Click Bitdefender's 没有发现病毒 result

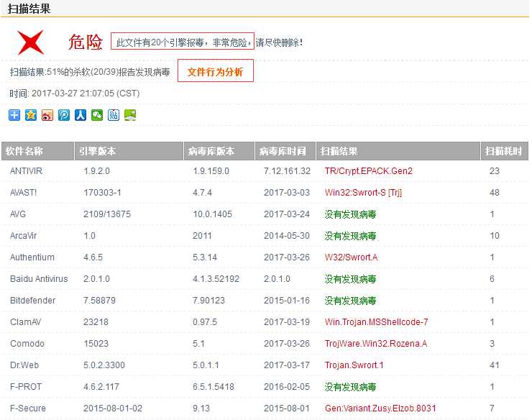(350, 301)
